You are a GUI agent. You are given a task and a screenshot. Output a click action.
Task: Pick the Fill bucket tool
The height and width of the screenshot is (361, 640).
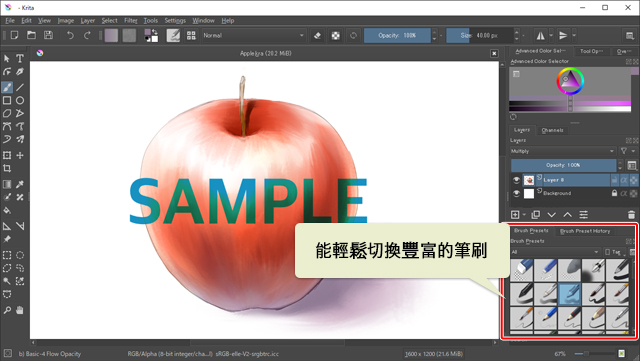point(7,211)
